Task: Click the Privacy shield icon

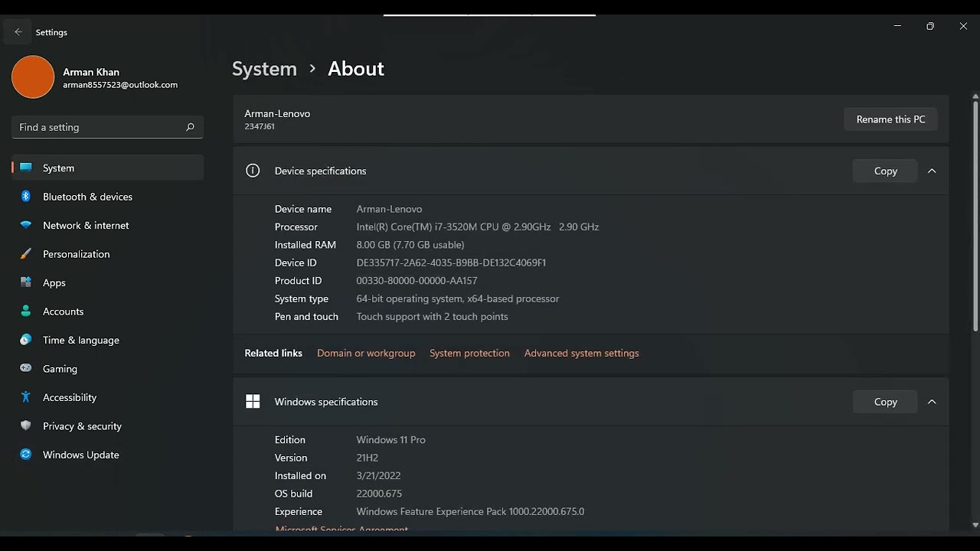Action: [26, 426]
